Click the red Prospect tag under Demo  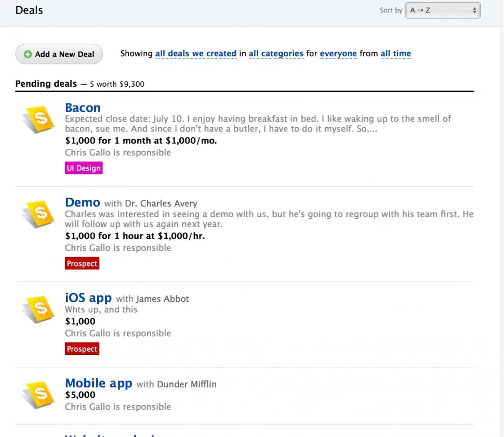click(x=82, y=263)
